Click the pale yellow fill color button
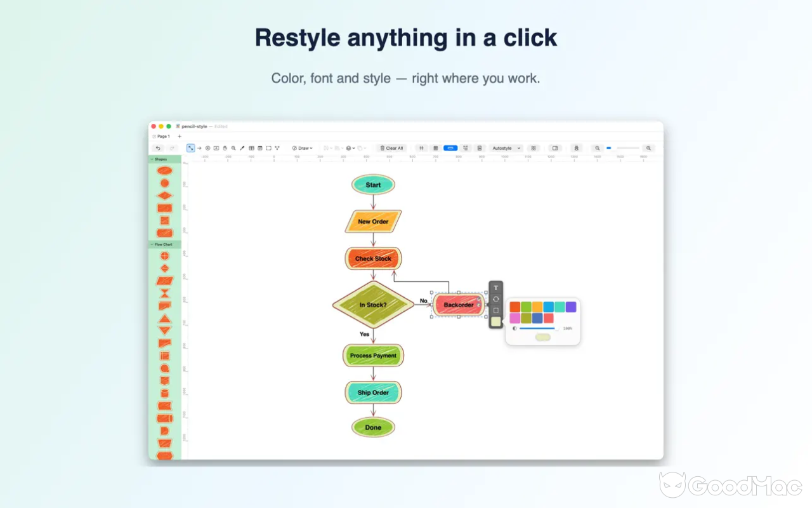The image size is (812, 508). 496,322
